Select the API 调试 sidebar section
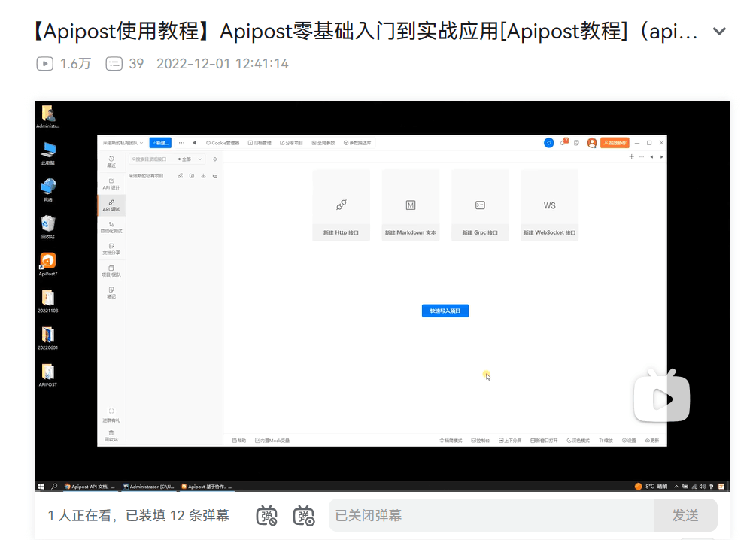This screenshot has height=540, width=756. 111,205
